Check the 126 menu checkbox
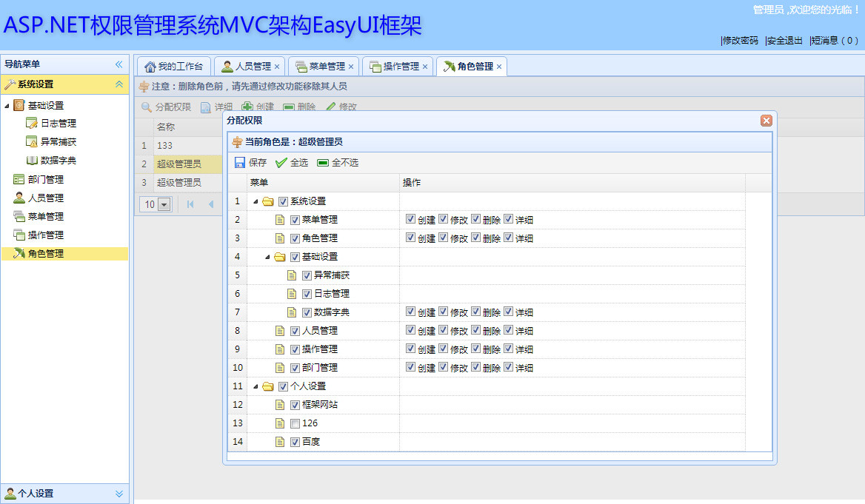Screen dimensions: 865x504 295,423
